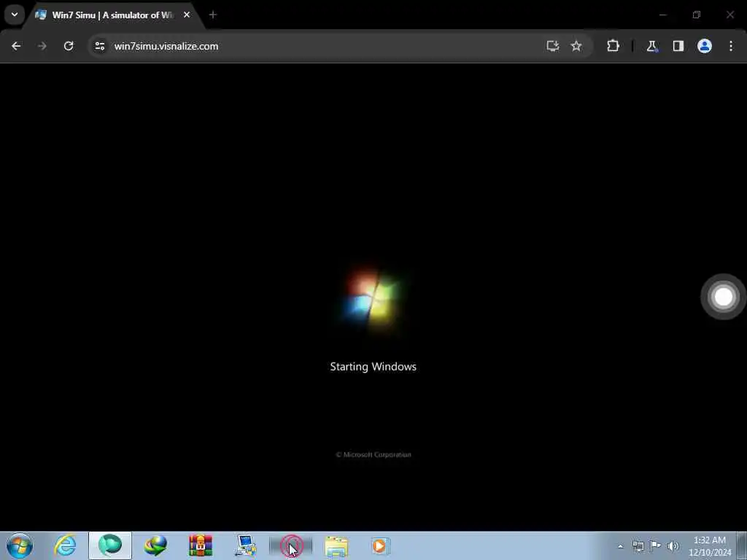The image size is (747, 560).
Task: Go back in the browser
Action: 16,46
